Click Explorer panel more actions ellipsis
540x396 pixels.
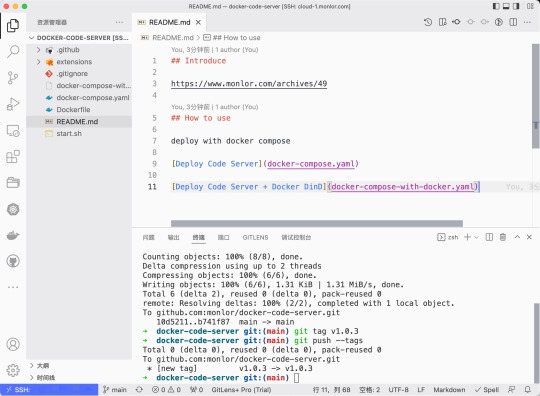[120, 22]
